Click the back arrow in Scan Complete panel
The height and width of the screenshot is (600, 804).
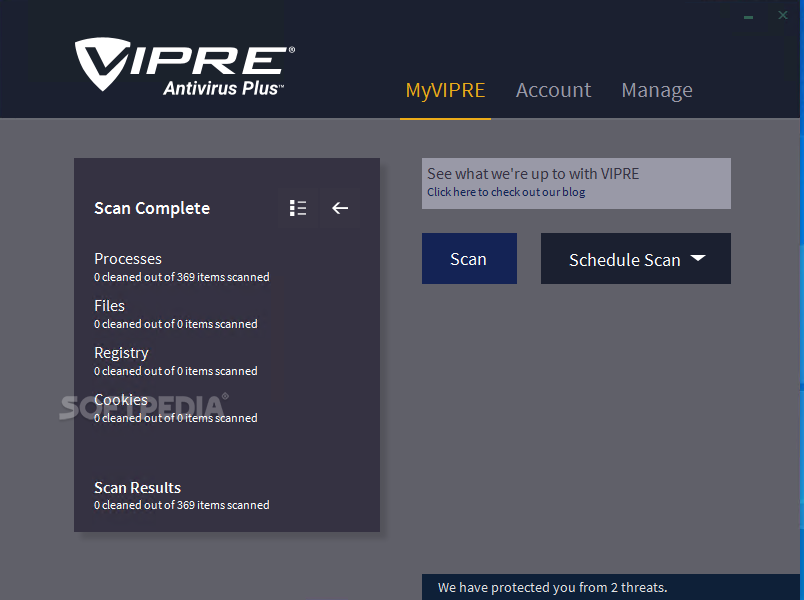click(340, 208)
